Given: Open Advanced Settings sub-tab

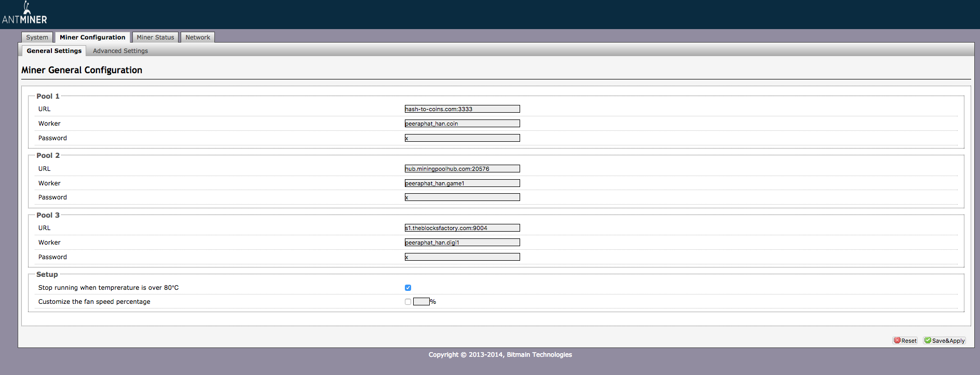Looking at the screenshot, I should [x=120, y=51].
